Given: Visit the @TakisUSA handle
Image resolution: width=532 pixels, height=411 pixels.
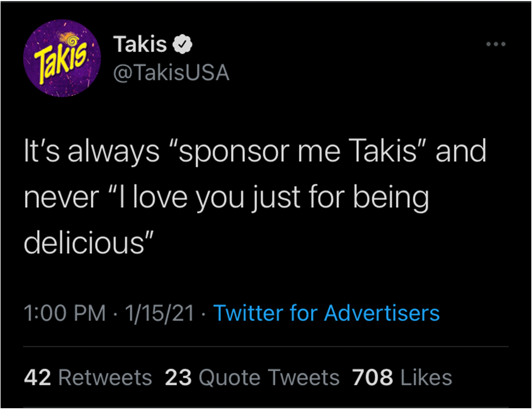Looking at the screenshot, I should (171, 73).
